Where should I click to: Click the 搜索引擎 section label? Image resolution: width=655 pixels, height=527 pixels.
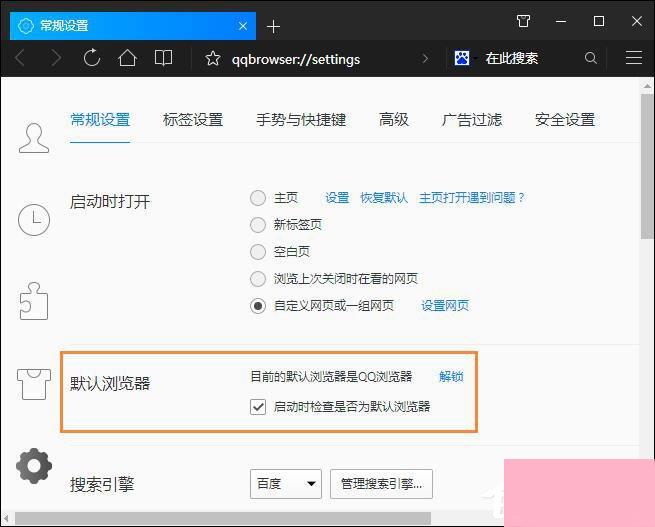[x=102, y=484]
